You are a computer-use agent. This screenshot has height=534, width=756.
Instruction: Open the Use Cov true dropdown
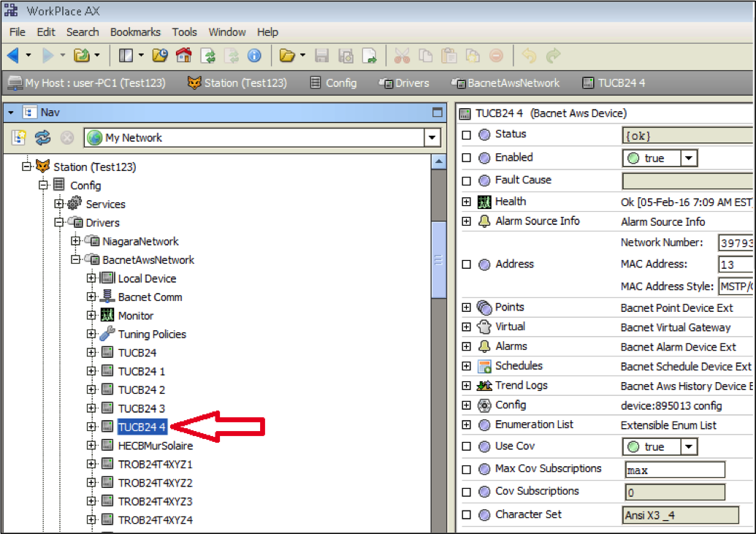tap(689, 446)
